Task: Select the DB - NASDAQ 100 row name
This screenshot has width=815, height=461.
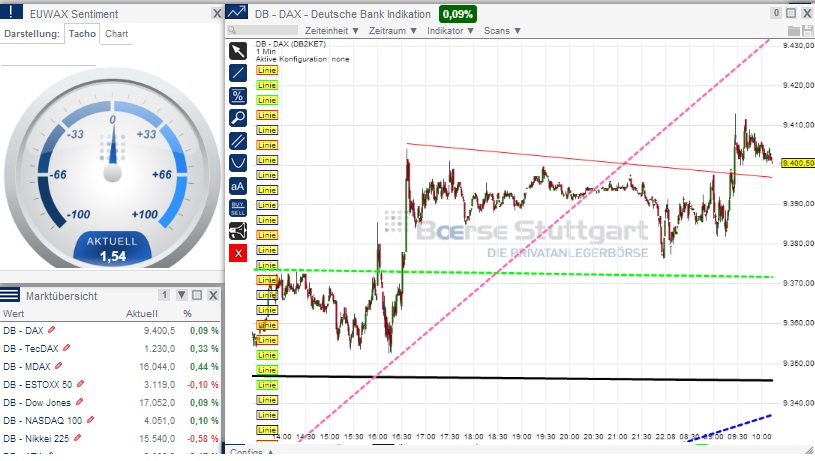Action: (43, 420)
